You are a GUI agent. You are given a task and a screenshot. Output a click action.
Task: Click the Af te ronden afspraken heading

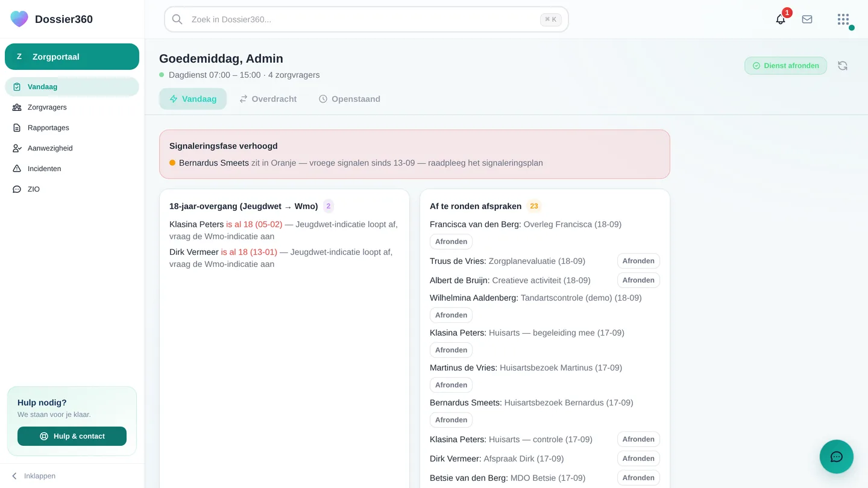point(476,206)
